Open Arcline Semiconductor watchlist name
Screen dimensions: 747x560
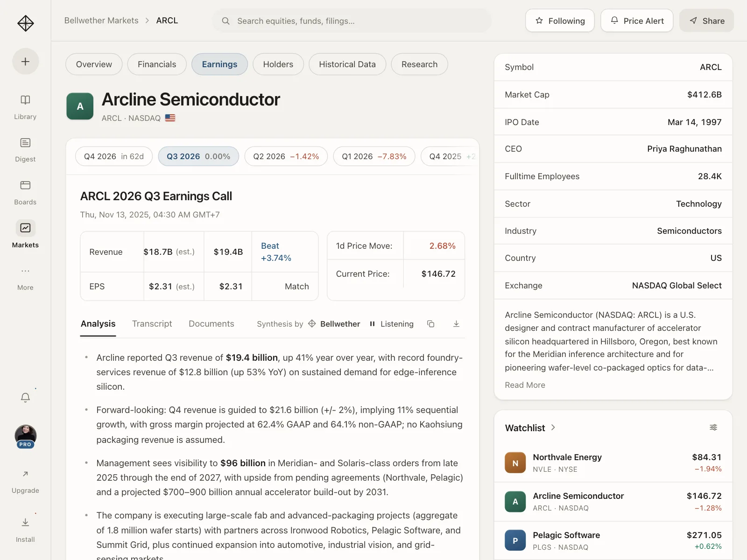[578, 496]
